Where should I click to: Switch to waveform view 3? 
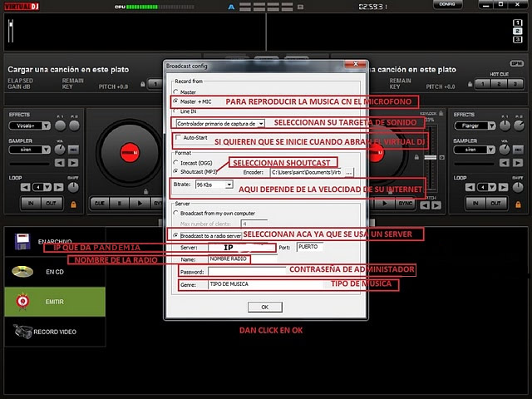(517, 40)
